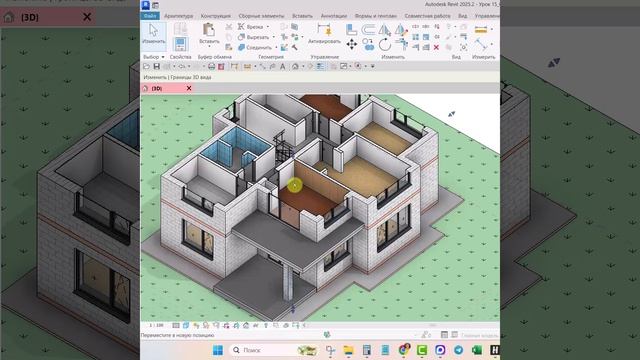Open the Windows Start menu
This screenshot has width=640, height=360.
pos(218,350)
